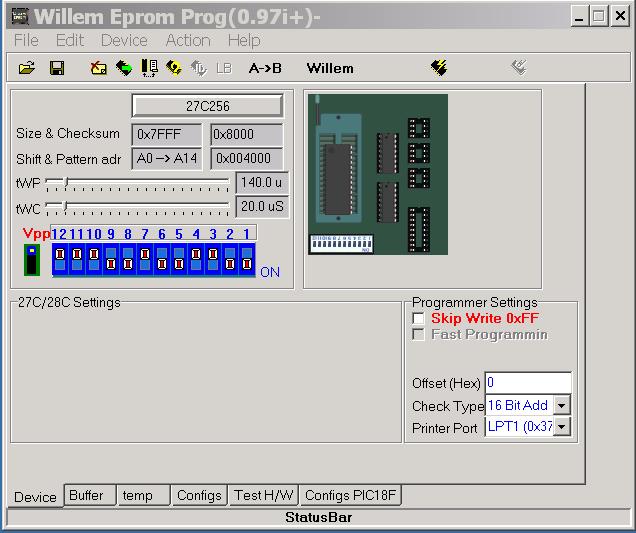Expand the Check Type dropdown
The image size is (636, 533).
[x=561, y=405]
